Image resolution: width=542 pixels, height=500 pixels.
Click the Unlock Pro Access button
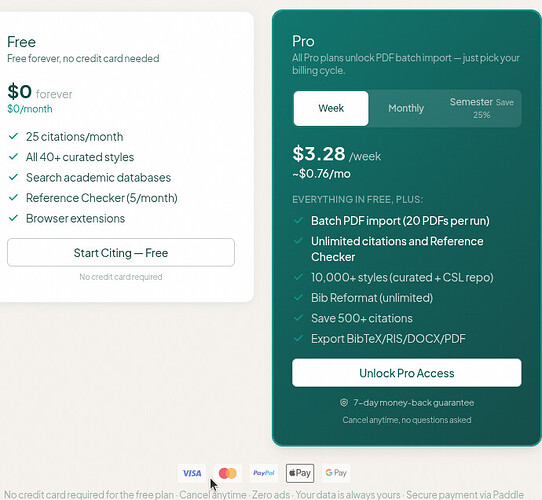406,373
